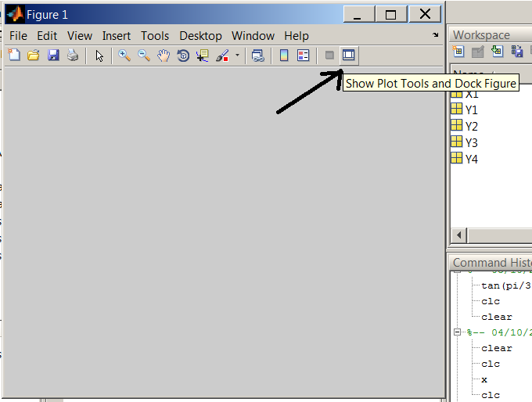Collapse the 04/10 command history group
The height and width of the screenshot is (402, 532).
pos(458,332)
